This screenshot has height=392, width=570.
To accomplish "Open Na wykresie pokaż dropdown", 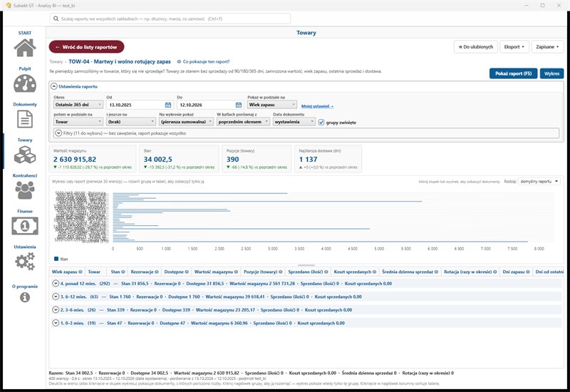I will pyautogui.click(x=187, y=122).
